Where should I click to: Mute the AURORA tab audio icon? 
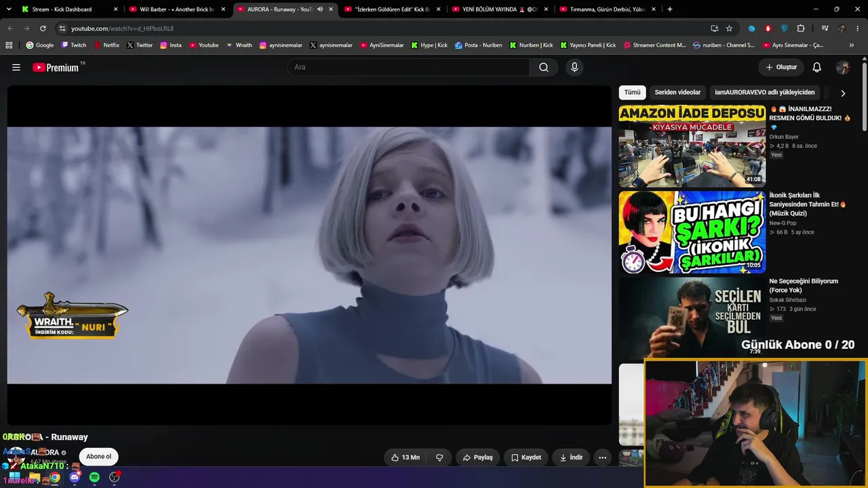pyautogui.click(x=320, y=9)
